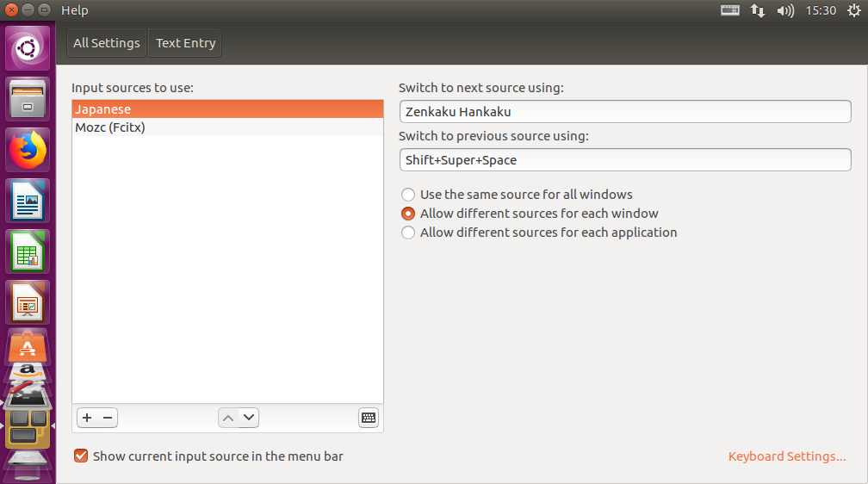Select Japanese input source
Screen dimensions: 868x484
pos(227,109)
